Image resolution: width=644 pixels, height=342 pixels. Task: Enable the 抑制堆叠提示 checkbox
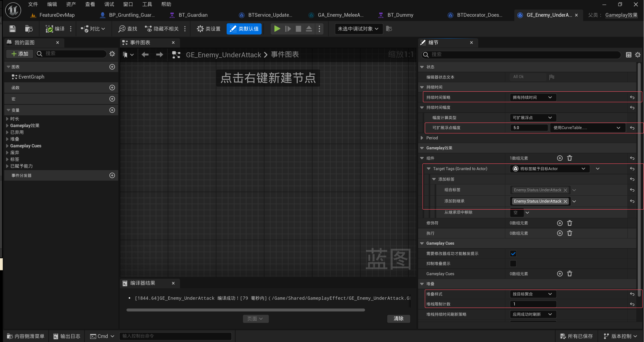tap(513, 263)
